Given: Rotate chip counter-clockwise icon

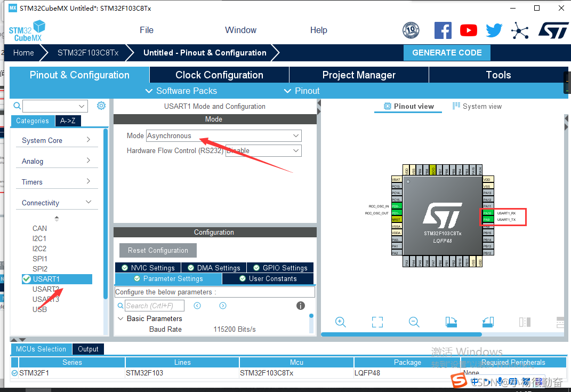Looking at the screenshot, I should pyautogui.click(x=488, y=322).
